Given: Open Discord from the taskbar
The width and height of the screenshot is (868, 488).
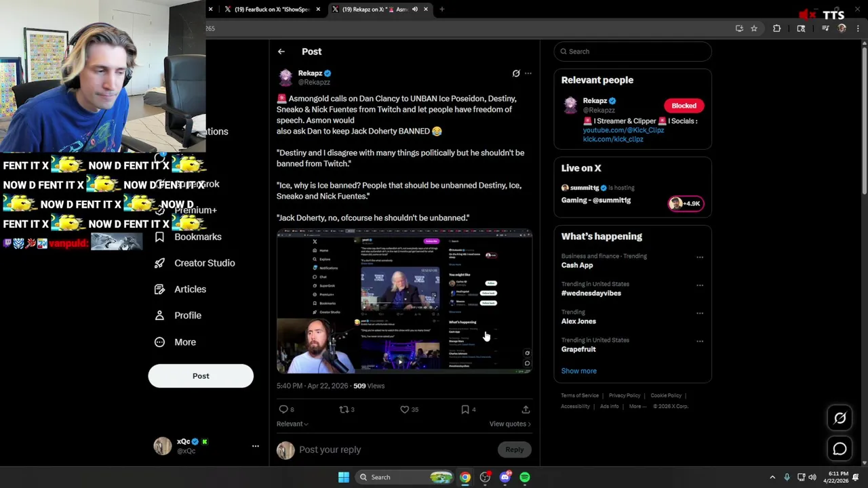Looking at the screenshot, I should 505,477.
